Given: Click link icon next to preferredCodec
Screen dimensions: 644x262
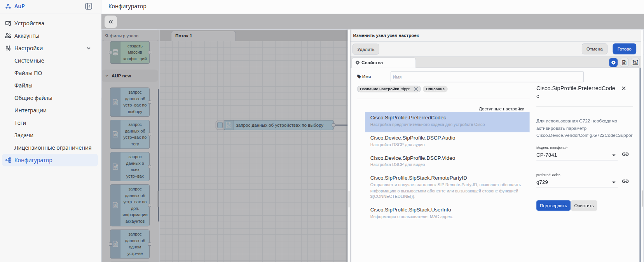Looking at the screenshot, I should coord(625,182).
